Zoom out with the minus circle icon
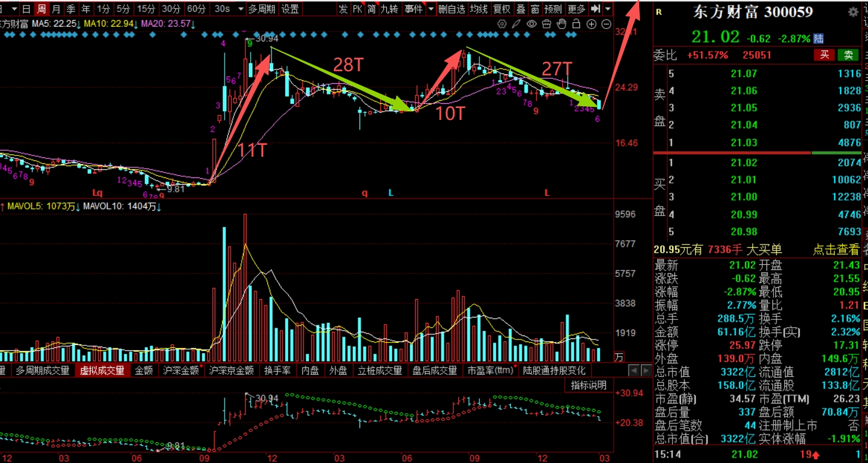Image resolution: width=868 pixels, height=463 pixels. [x=606, y=24]
